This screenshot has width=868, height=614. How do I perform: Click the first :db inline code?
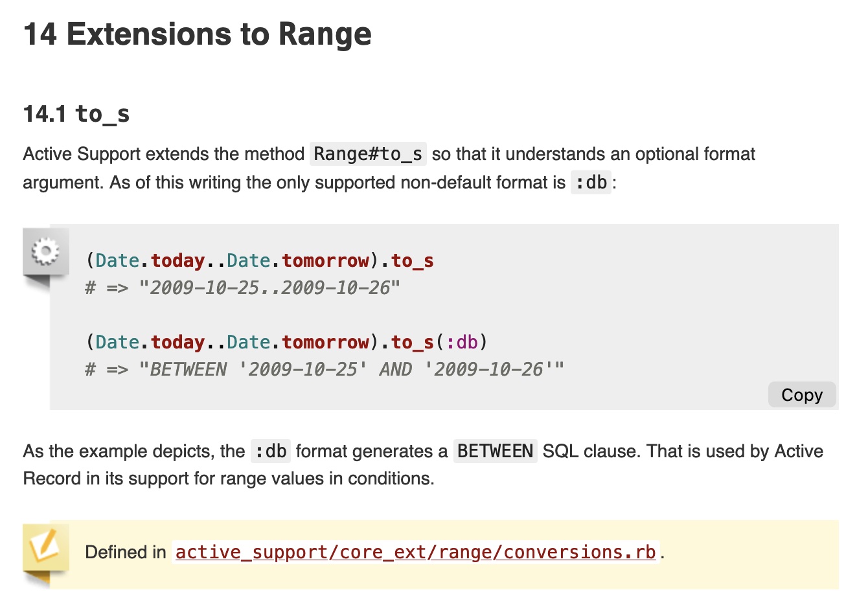pos(591,183)
